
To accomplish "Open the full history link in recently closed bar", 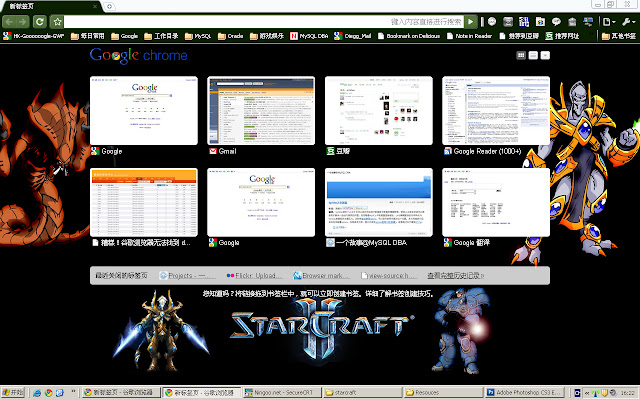I will 456,276.
